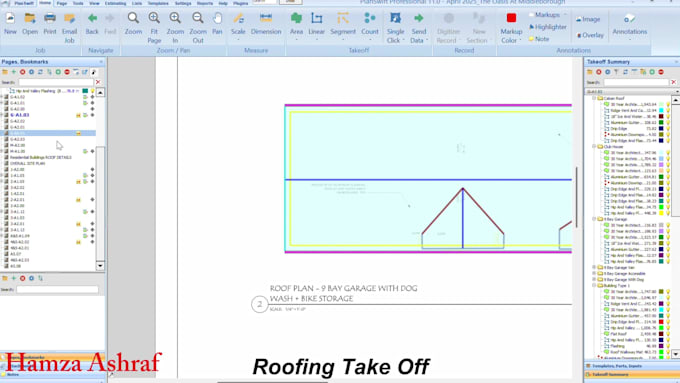Click dark red swatch of 18" Ice And Water
This screenshot has width=680, height=383.
[661, 117]
